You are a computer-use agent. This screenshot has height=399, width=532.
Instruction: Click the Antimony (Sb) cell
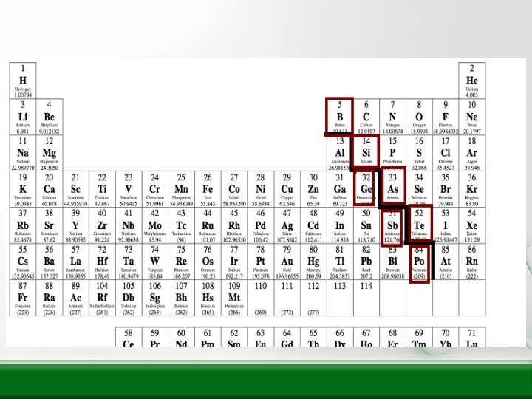(392, 228)
